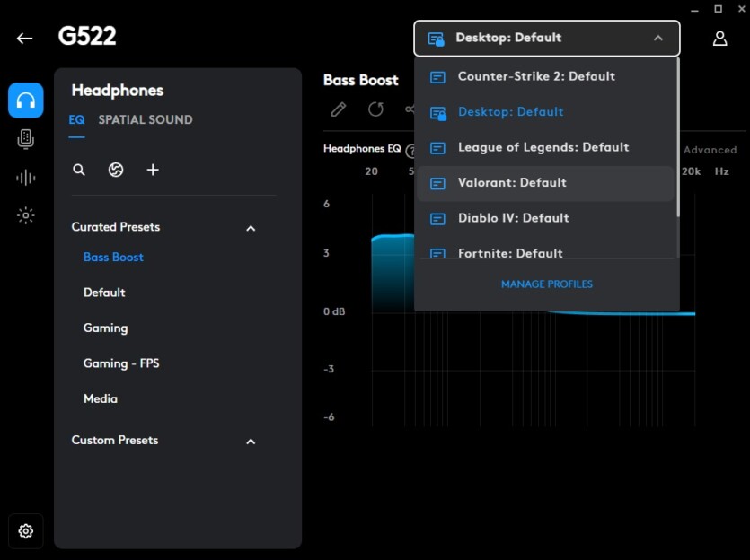Switch to the SPATIAL SOUND tab
Screen dimensions: 750x560
click(x=146, y=119)
